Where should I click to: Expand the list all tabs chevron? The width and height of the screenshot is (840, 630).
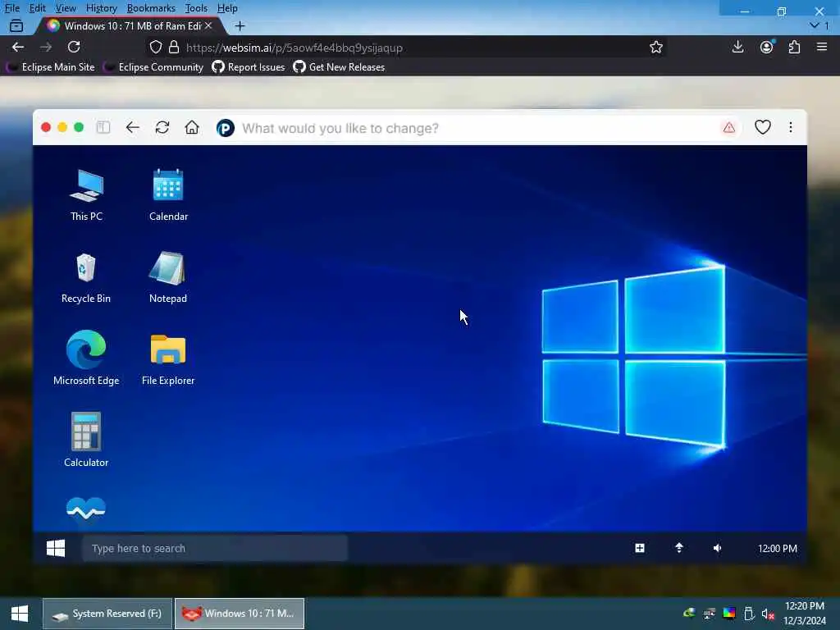(x=815, y=25)
